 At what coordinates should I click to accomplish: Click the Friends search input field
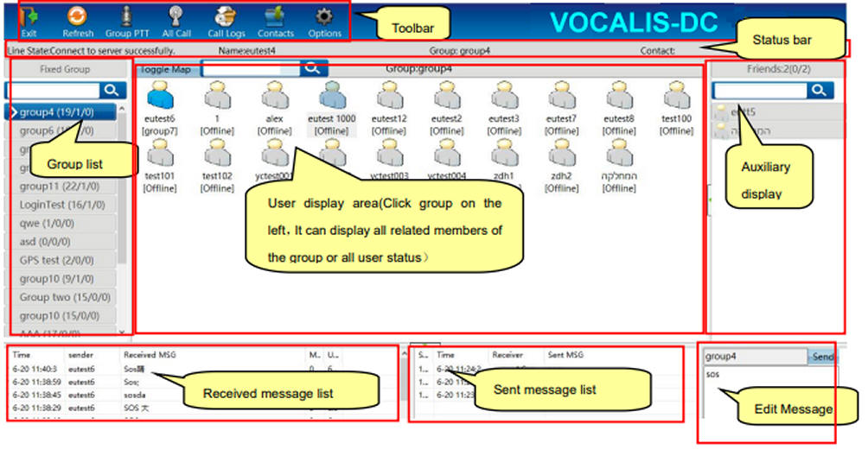759,90
